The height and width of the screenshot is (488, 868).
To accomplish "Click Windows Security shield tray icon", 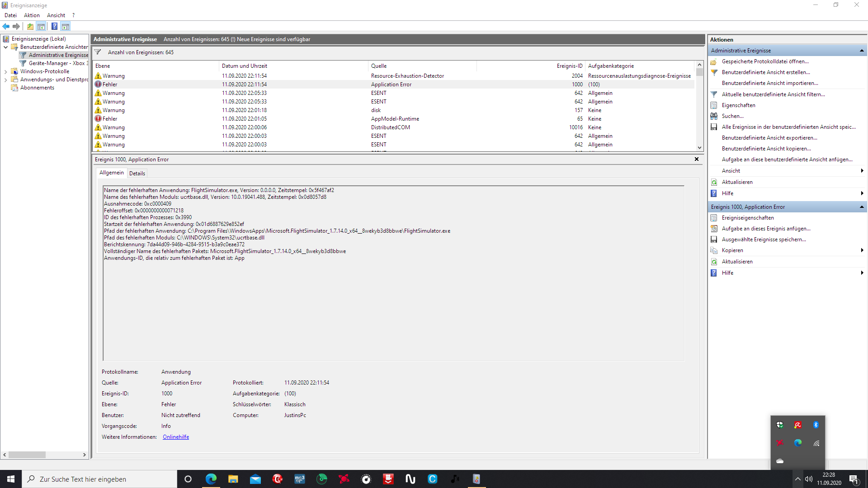I will (780, 425).
